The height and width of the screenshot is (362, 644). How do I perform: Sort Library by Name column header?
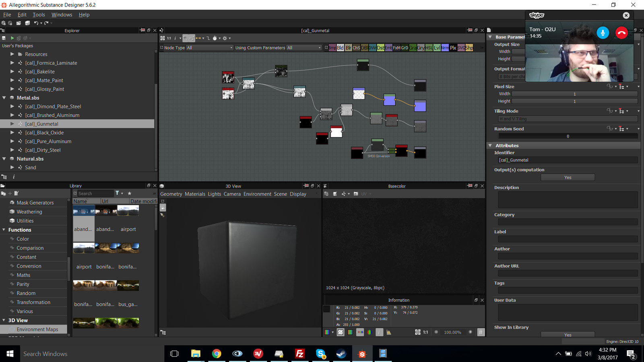(86, 201)
